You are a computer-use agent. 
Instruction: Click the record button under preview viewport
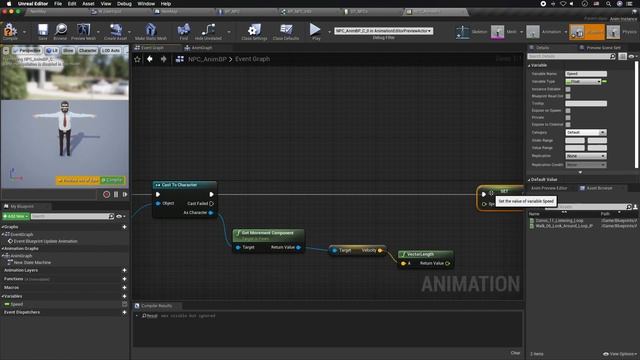(x=107, y=195)
